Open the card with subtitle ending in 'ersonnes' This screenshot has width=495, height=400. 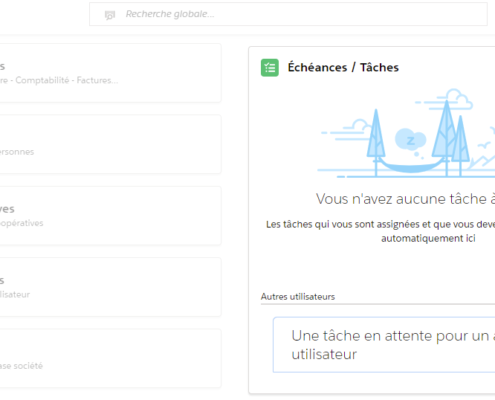pos(110,144)
